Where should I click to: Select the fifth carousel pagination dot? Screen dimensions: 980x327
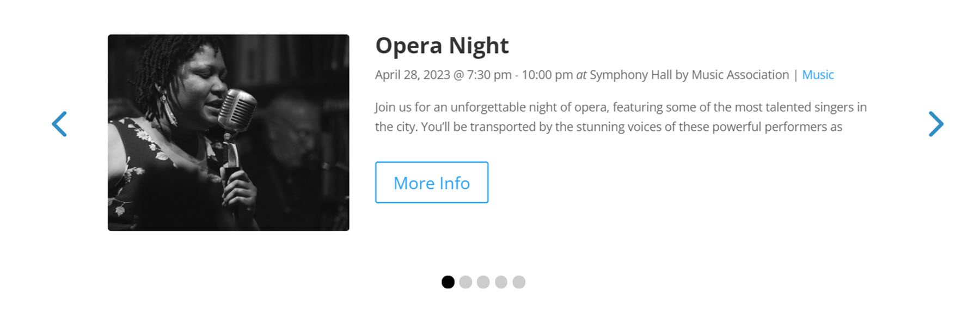click(519, 282)
